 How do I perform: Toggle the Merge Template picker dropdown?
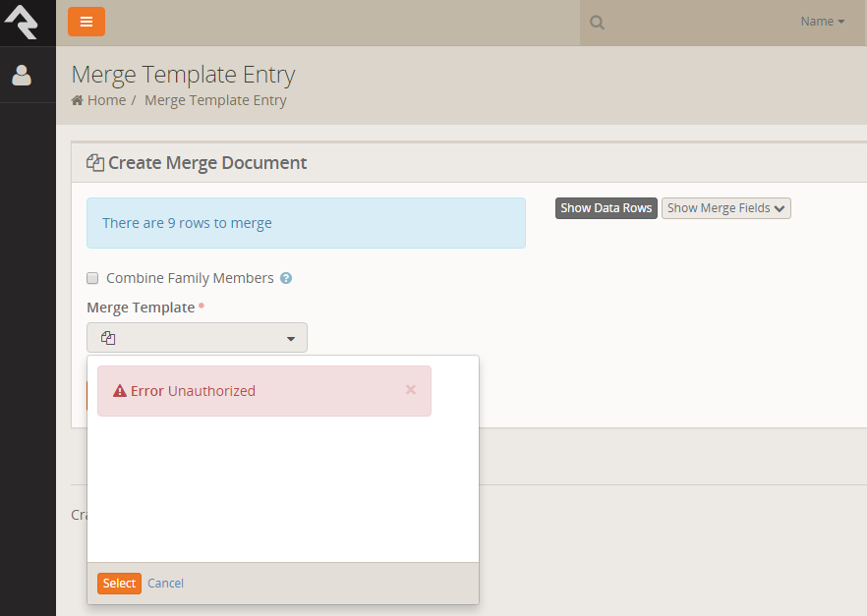[x=197, y=338]
